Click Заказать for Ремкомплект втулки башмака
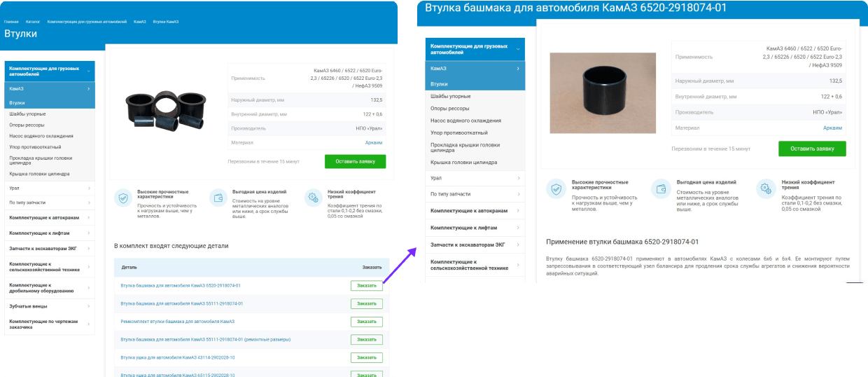Viewport: 868px width, 377px height. click(x=367, y=322)
